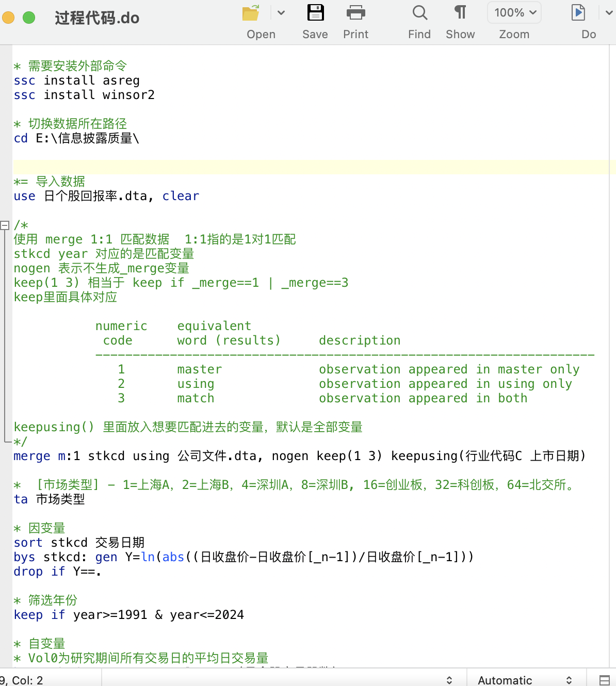Image resolution: width=616 pixels, height=686 pixels.
Task: Open a do-file with the Open folder icon
Action: pos(251,13)
